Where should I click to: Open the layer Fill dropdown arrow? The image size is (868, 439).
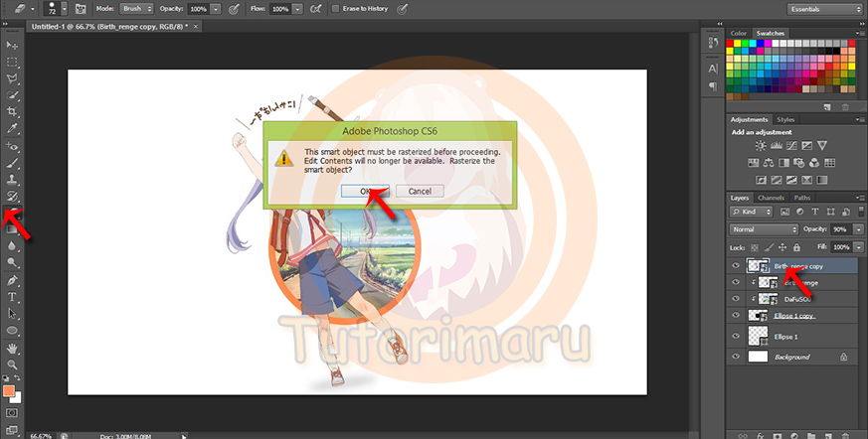[x=859, y=247]
